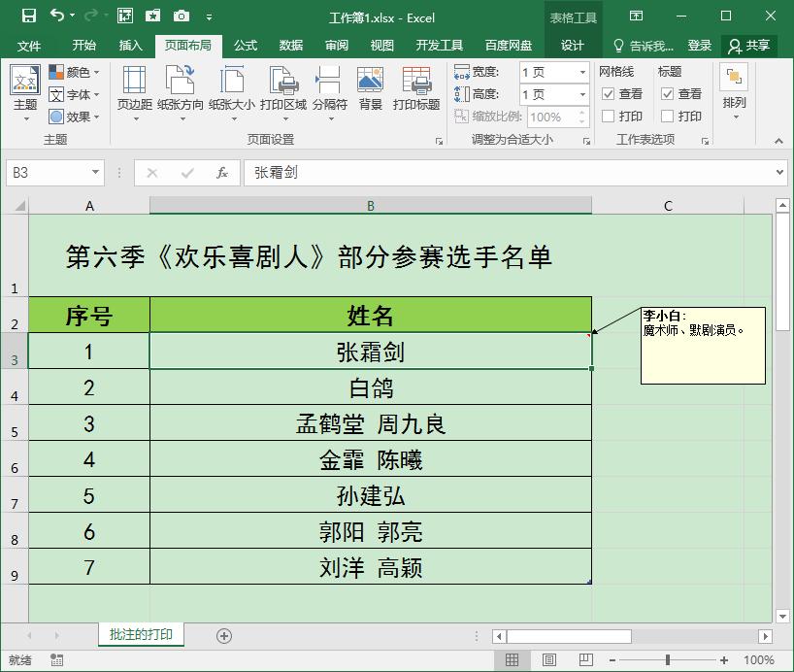Add a new worksheet with the plus button
Viewport: 794px width, 672px height.
[223, 636]
